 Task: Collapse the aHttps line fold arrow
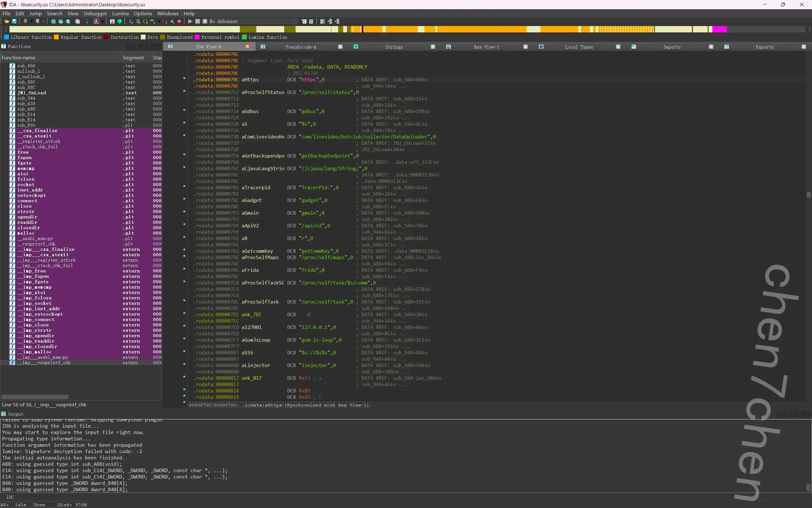tap(191, 80)
